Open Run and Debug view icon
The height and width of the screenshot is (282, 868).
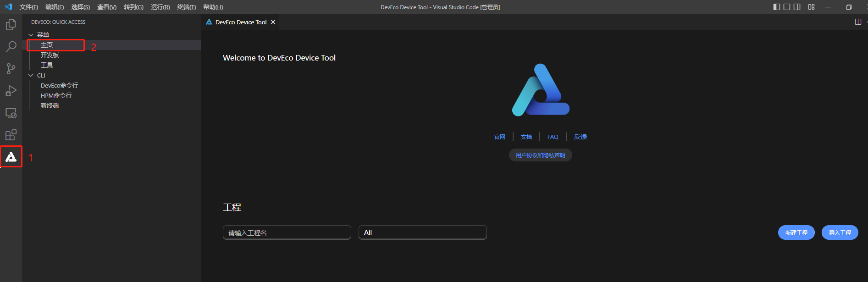click(11, 91)
